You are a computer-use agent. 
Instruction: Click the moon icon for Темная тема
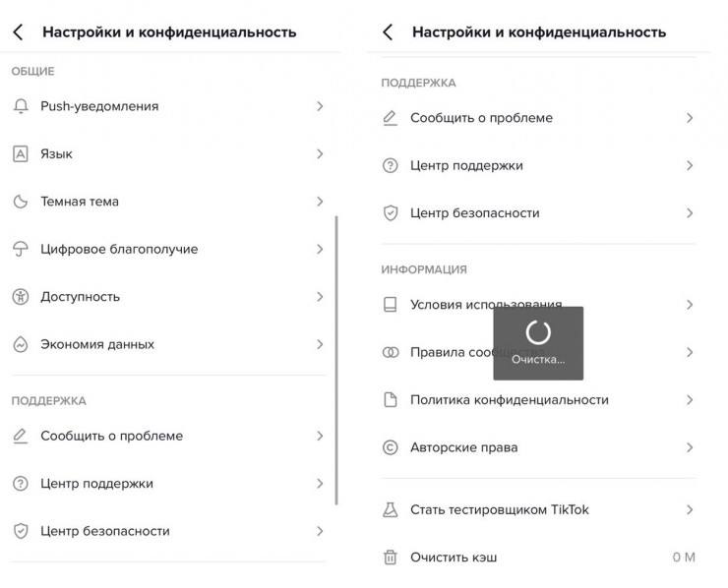click(20, 202)
